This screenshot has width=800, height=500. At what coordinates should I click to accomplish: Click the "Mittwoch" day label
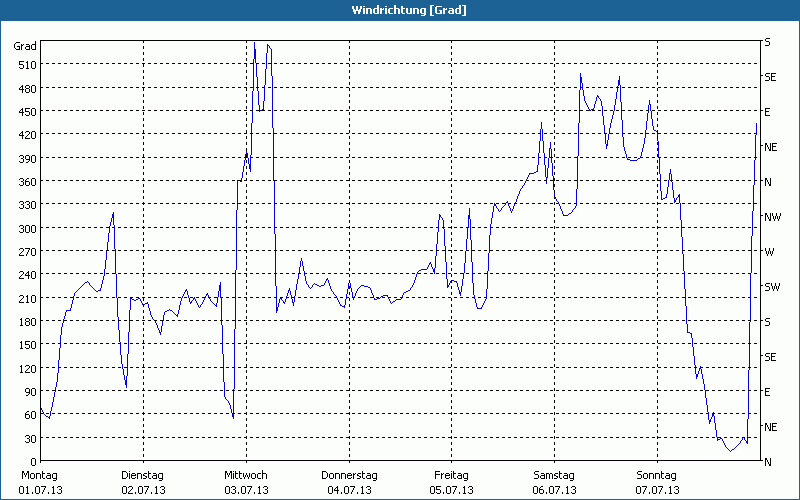point(245,476)
